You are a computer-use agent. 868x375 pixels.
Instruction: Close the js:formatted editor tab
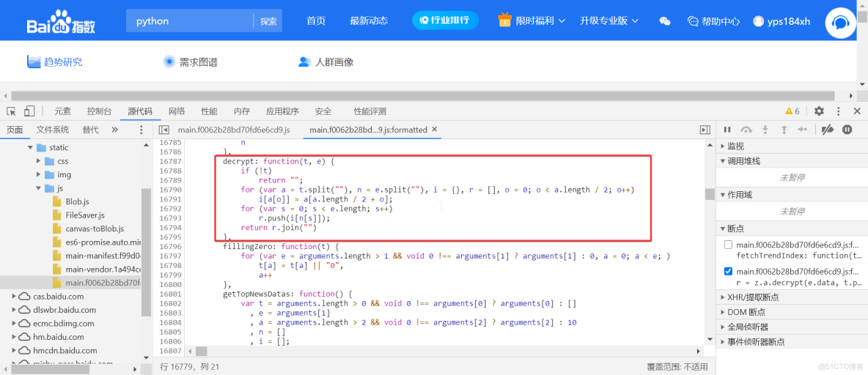(435, 130)
